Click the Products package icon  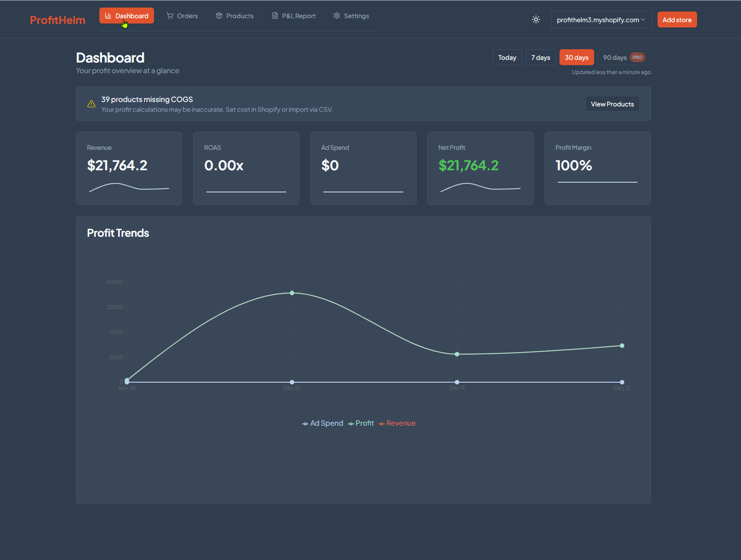tap(219, 16)
